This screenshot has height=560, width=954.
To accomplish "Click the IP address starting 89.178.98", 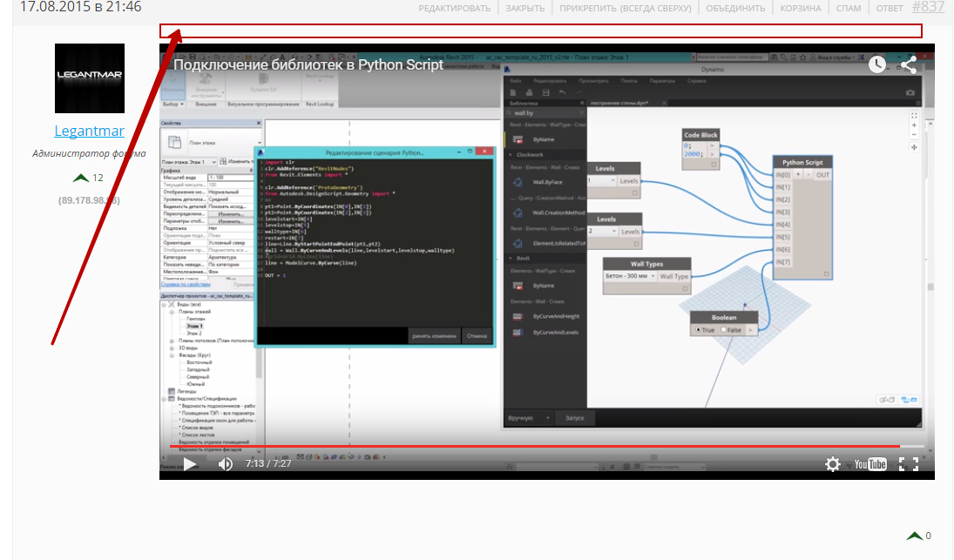I will (x=90, y=200).
